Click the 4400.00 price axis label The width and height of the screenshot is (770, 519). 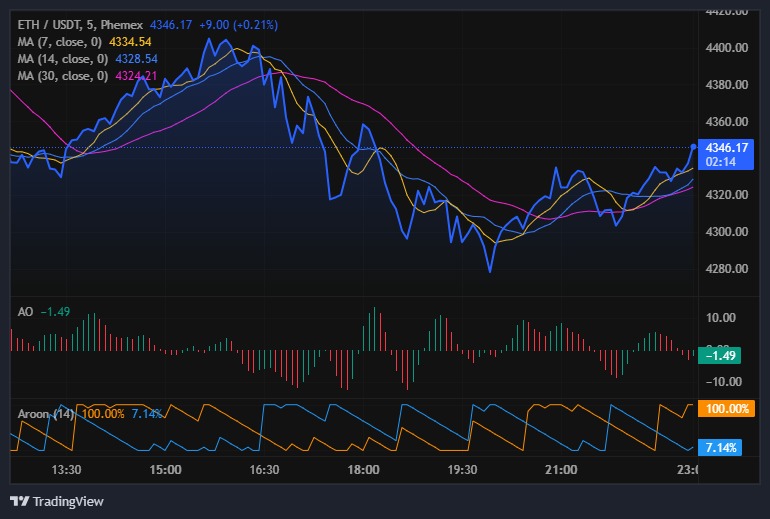[x=727, y=48]
